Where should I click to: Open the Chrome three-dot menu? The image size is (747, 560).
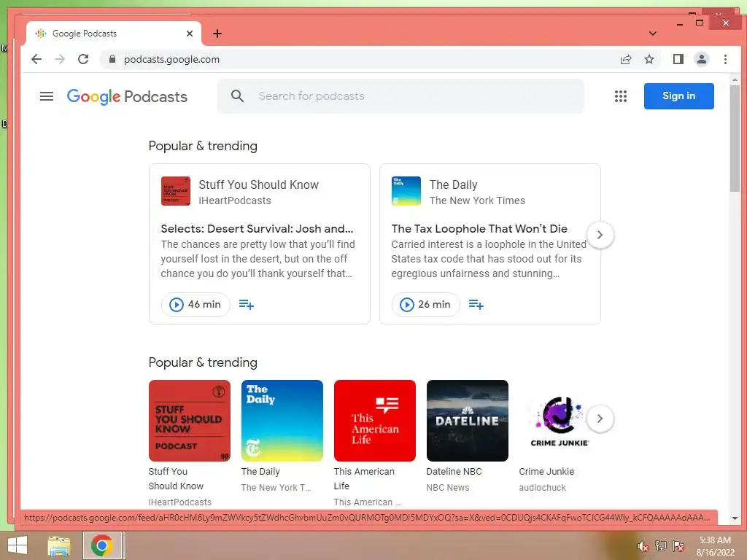click(x=725, y=59)
